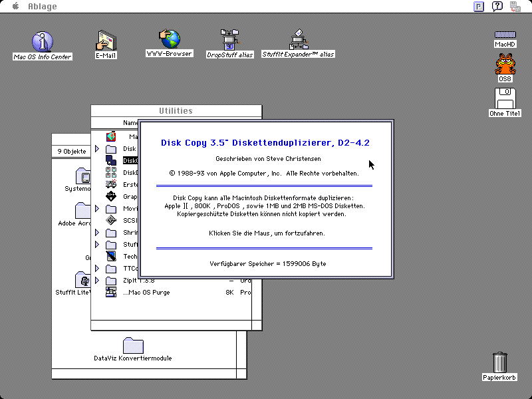Select the DropStuff alias icon
532x399 pixels.
[230, 40]
